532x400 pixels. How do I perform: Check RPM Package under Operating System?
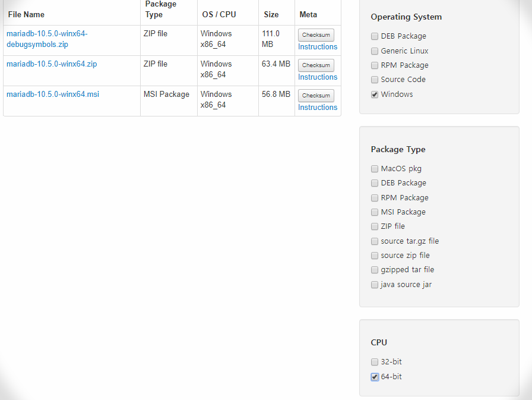tap(375, 65)
